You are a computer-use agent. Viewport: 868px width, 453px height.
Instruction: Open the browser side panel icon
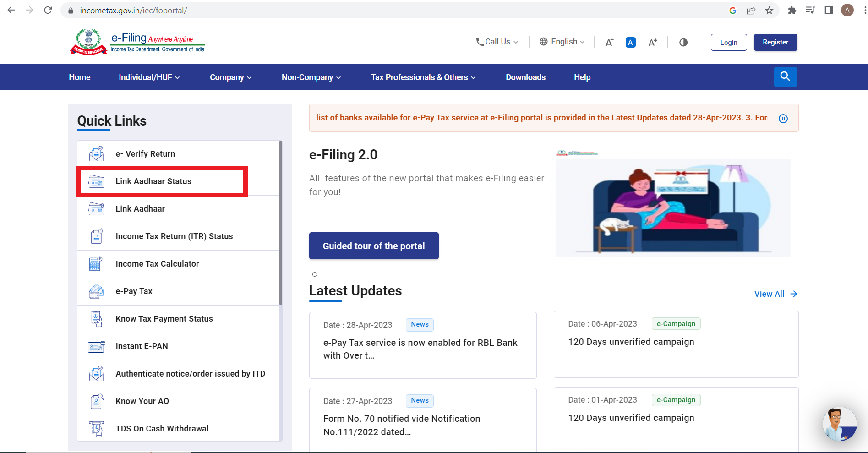coord(829,10)
